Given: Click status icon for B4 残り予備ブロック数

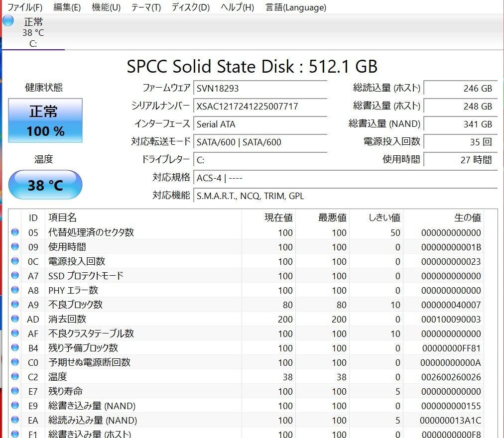Looking at the screenshot, I should pyautogui.click(x=15, y=347).
